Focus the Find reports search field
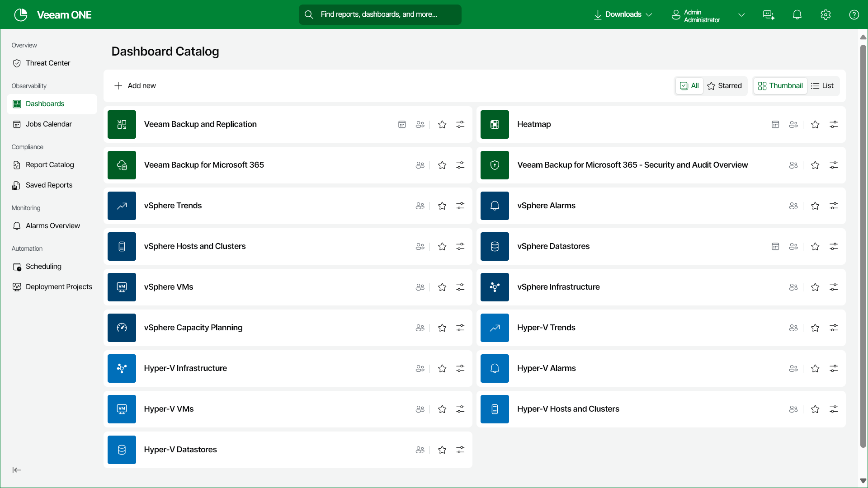Viewport: 868px width, 488px height. click(380, 14)
